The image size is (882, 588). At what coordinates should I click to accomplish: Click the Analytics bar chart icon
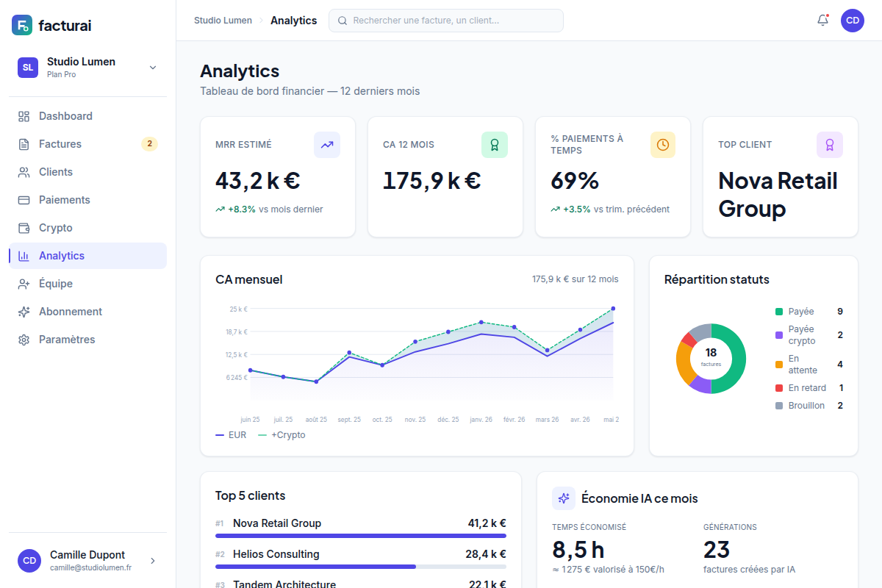point(24,256)
